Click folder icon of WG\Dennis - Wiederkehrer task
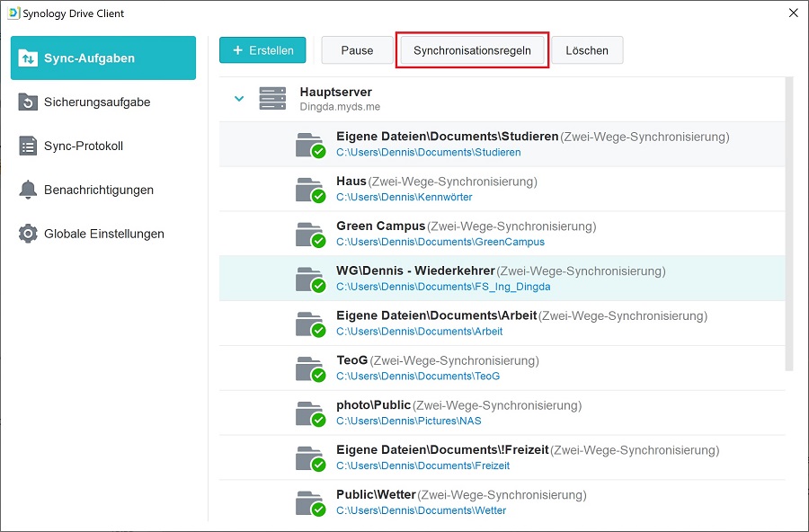This screenshot has height=532, width=809. [311, 279]
